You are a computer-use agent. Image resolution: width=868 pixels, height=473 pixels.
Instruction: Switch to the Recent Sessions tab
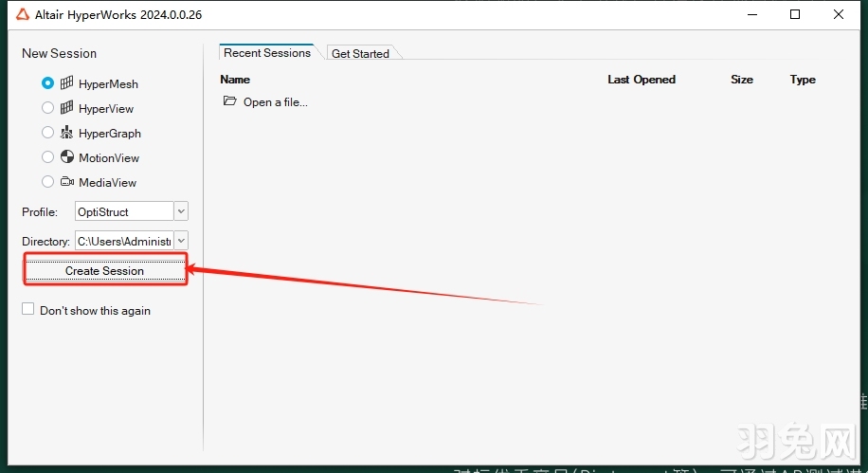tap(267, 53)
